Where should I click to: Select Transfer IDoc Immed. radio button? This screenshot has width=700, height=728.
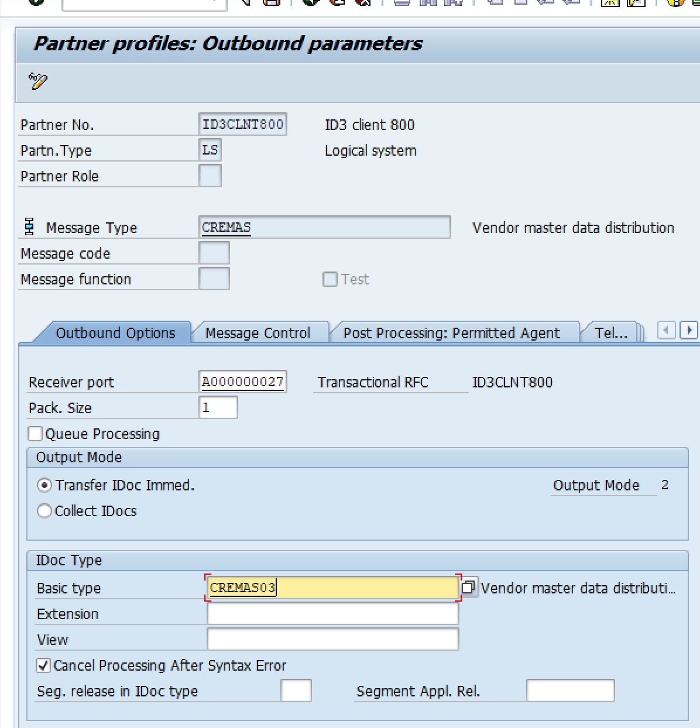44,485
